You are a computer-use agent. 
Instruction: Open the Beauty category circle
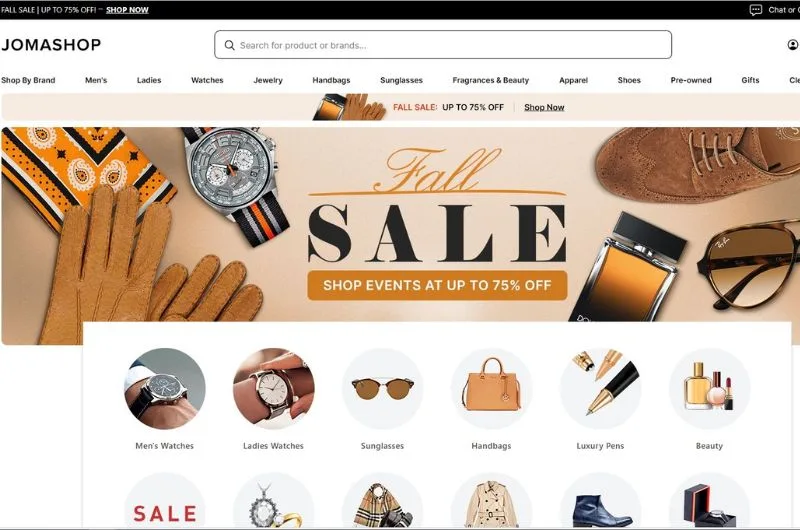pos(709,389)
